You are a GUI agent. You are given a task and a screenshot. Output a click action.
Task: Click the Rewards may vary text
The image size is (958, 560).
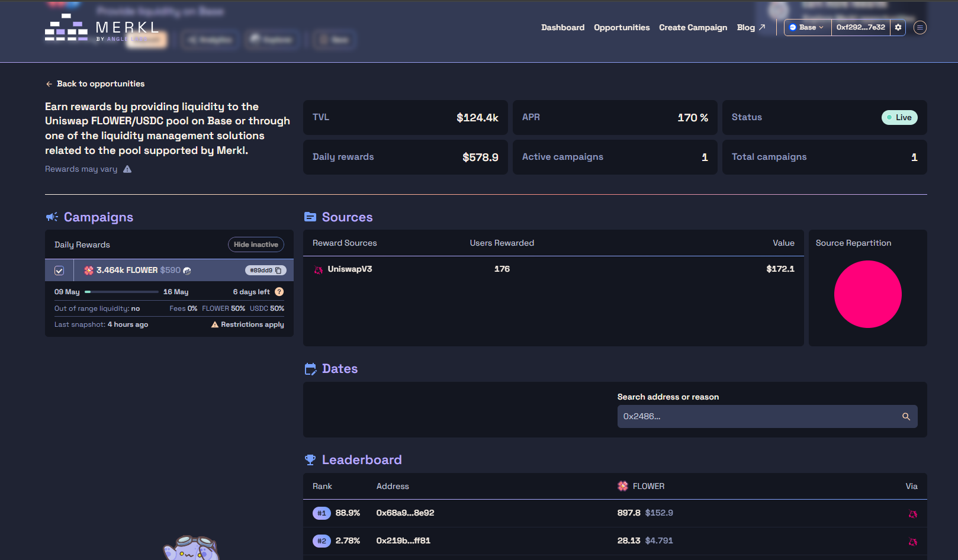(81, 169)
